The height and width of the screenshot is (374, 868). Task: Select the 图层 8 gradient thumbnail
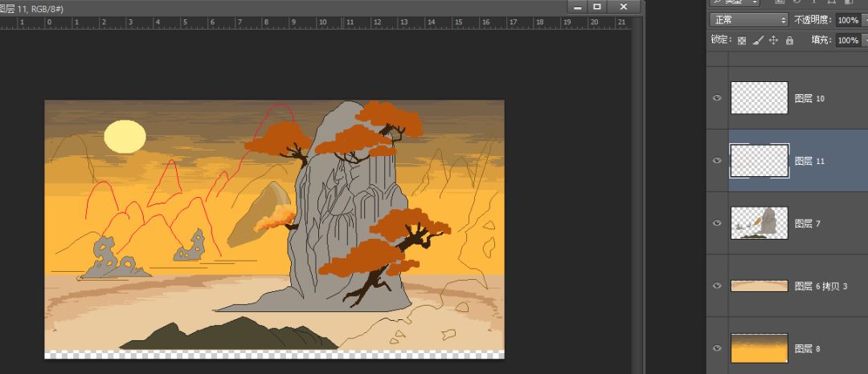[x=759, y=348]
